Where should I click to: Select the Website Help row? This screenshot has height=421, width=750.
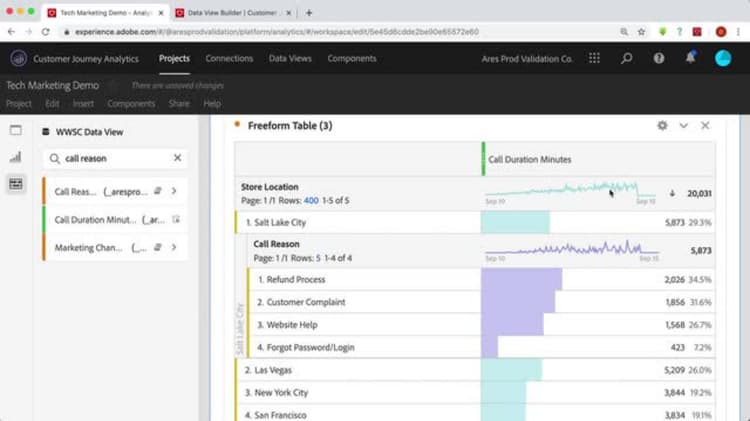[x=481, y=324]
